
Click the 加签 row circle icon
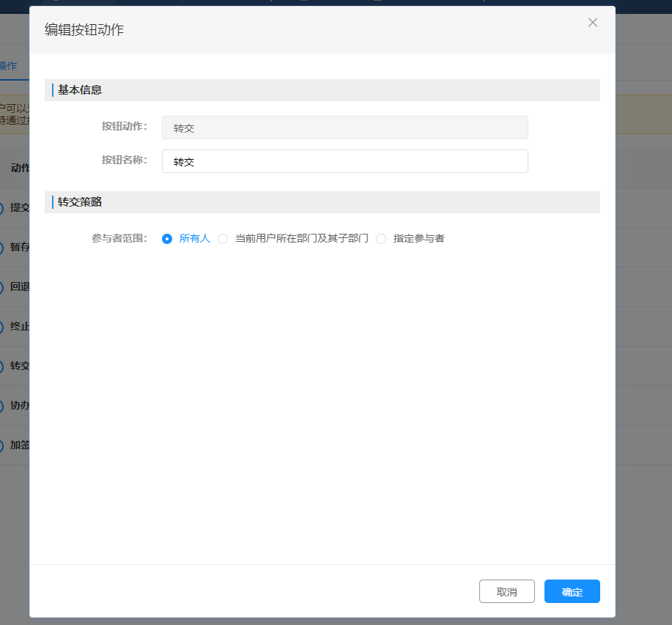pyautogui.click(x=1, y=445)
